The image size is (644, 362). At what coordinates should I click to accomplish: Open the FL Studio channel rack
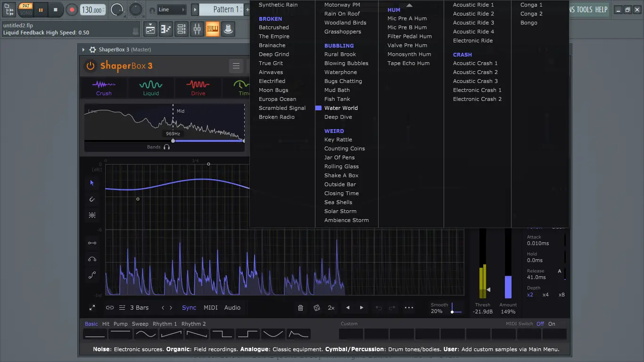182,29
